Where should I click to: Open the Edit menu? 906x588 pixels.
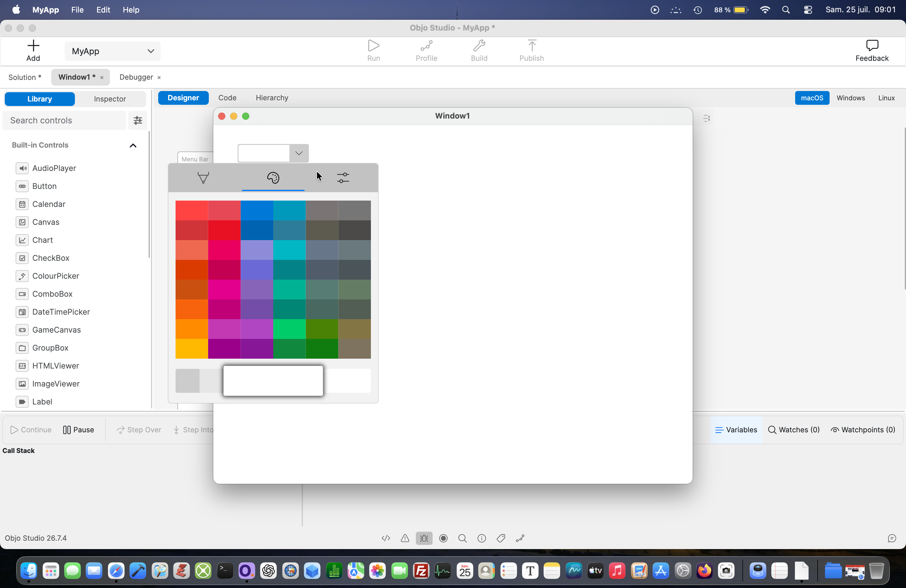pyautogui.click(x=103, y=10)
